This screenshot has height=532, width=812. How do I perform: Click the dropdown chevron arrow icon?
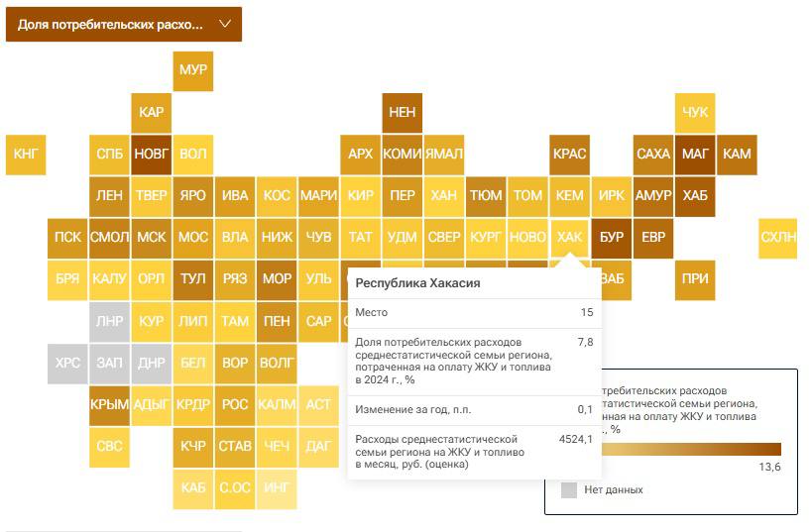coord(225,24)
